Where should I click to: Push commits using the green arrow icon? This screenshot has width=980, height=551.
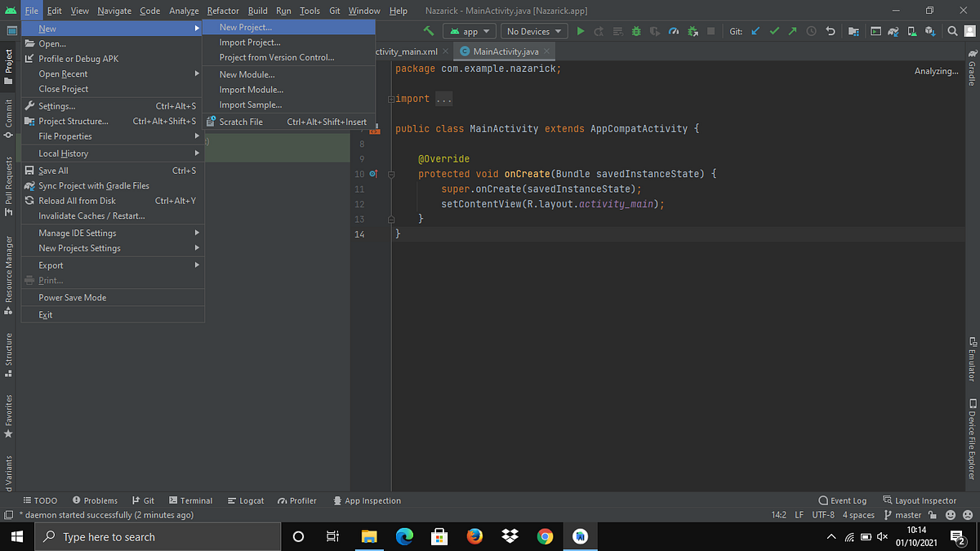click(x=792, y=31)
